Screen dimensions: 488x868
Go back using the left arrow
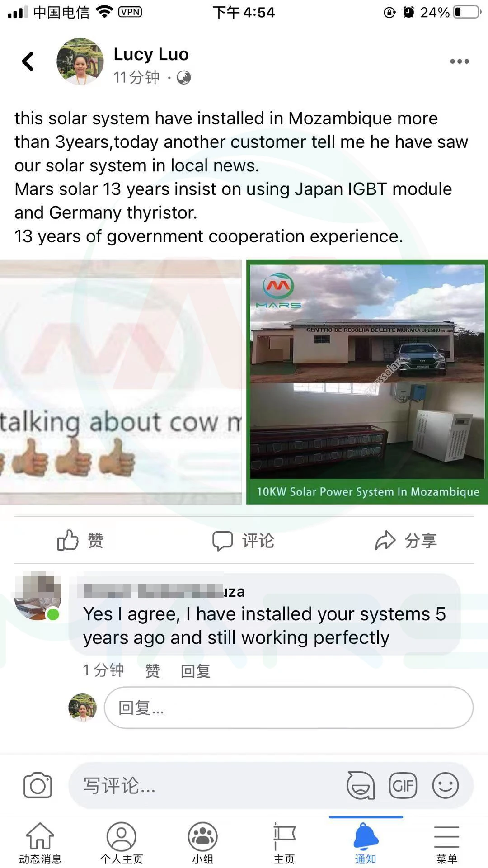pos(28,61)
